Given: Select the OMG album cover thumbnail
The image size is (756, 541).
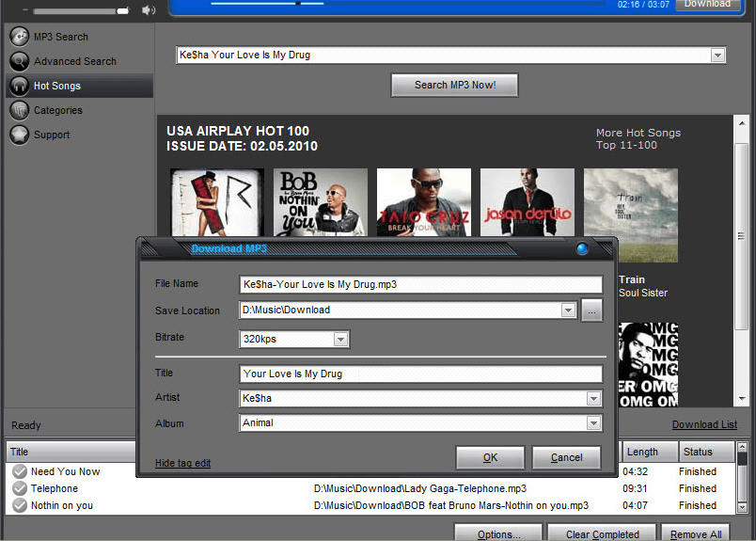Looking at the screenshot, I should point(648,365).
